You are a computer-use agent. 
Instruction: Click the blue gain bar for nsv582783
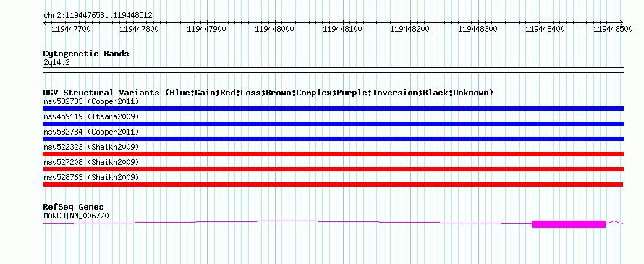[x=333, y=108]
